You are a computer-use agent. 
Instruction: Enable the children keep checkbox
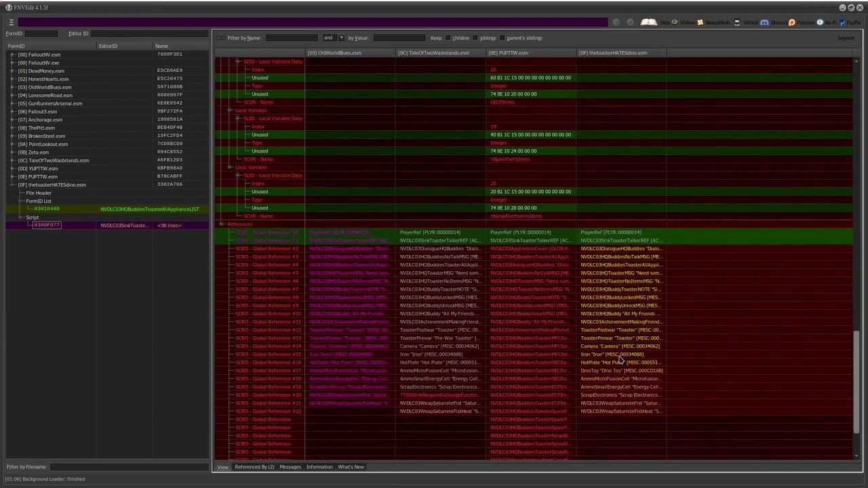click(x=448, y=38)
